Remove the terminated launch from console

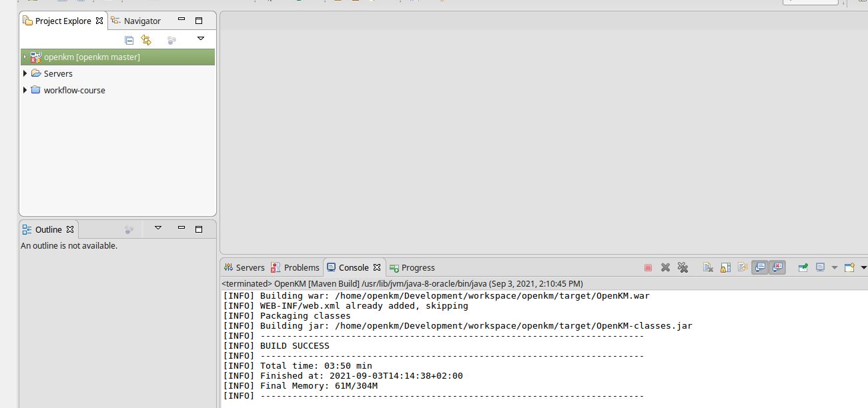665,267
